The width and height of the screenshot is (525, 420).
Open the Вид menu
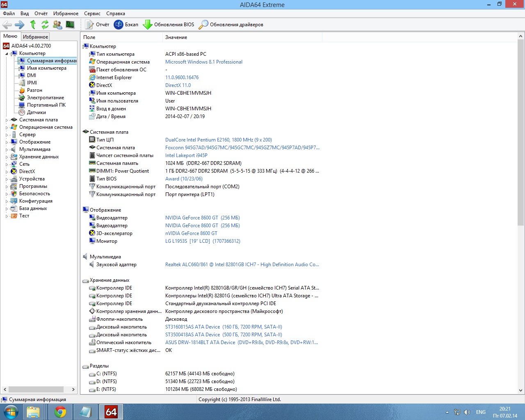click(x=25, y=14)
